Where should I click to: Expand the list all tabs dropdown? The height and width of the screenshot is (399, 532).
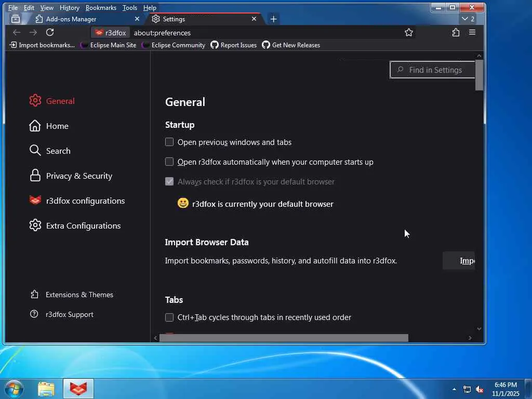tap(468, 19)
